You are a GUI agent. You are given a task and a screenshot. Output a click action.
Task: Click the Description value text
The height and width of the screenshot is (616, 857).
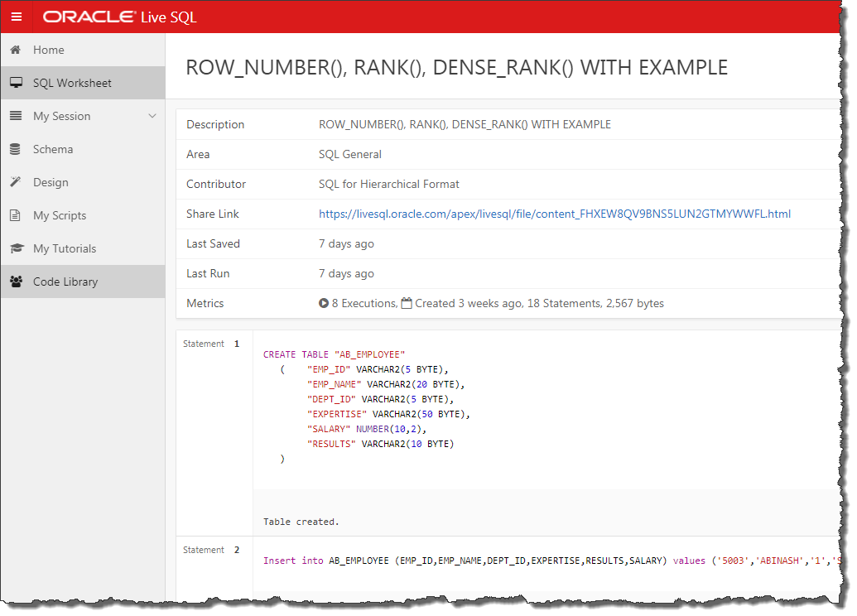click(x=465, y=125)
